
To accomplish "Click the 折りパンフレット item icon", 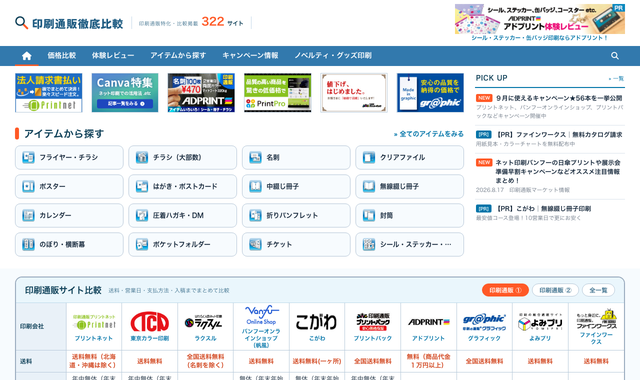I will [255, 216].
